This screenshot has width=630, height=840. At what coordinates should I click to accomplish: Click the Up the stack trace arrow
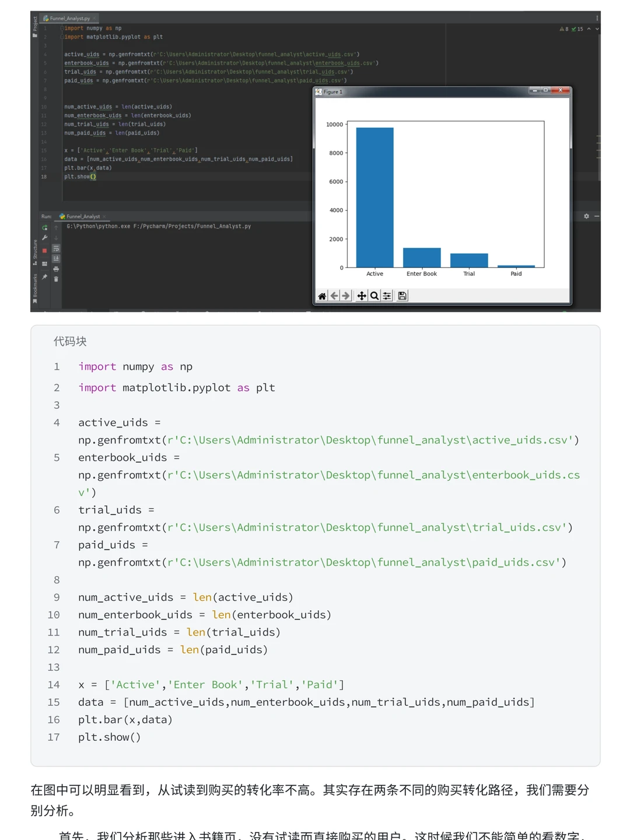(56, 228)
